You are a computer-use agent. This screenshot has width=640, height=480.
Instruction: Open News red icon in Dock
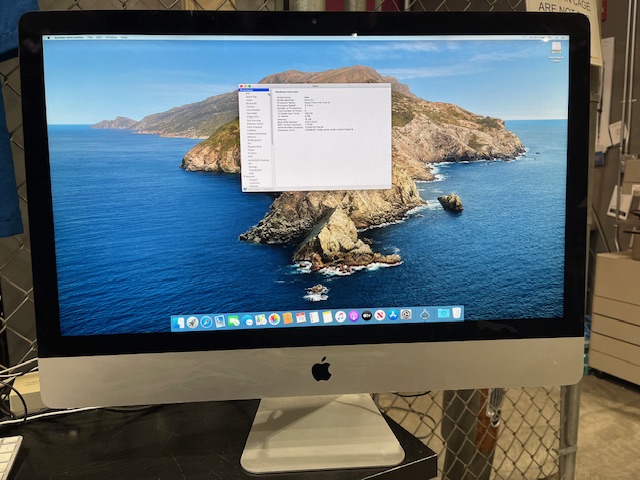click(x=380, y=315)
